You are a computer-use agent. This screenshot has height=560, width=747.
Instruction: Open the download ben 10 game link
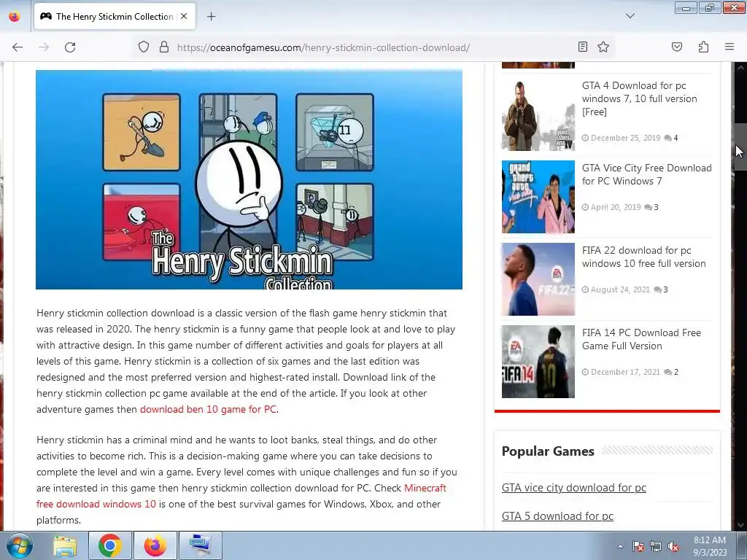pyautogui.click(x=208, y=410)
